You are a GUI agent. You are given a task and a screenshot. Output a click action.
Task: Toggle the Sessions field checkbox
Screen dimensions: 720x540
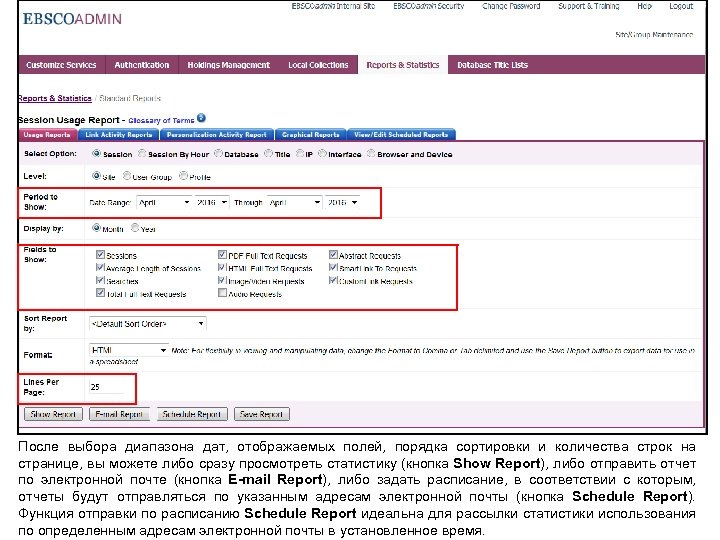coord(100,254)
